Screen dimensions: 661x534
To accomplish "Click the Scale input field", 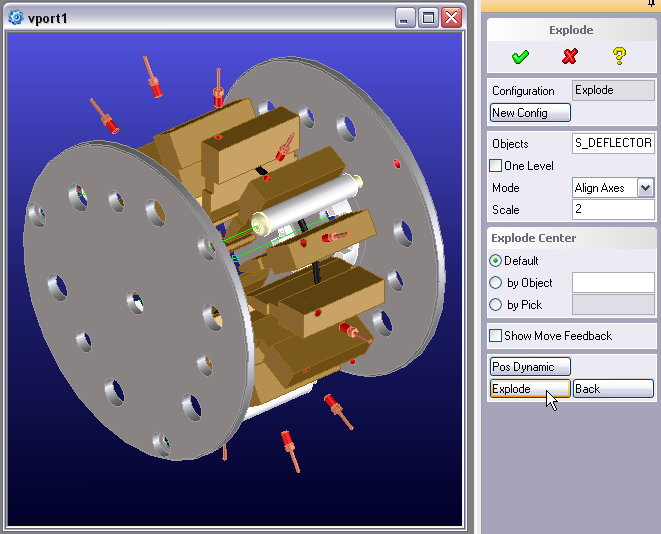I will pyautogui.click(x=612, y=210).
